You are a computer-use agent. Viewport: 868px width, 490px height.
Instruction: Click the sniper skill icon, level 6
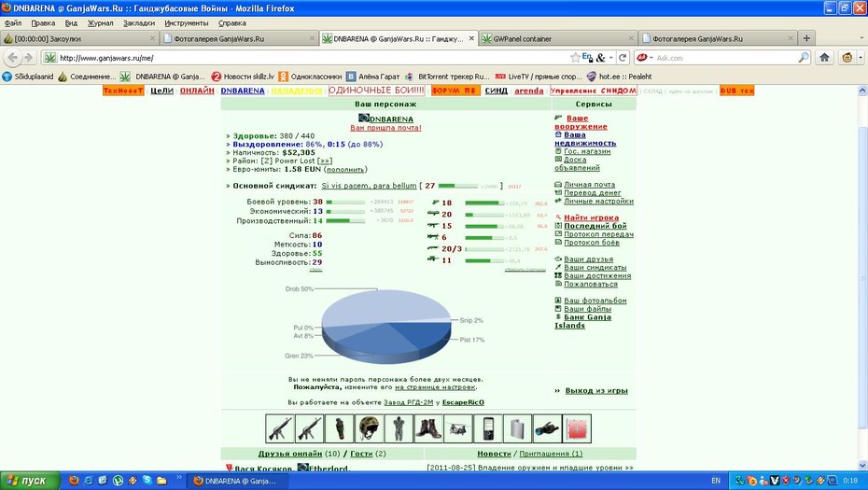tap(433, 237)
